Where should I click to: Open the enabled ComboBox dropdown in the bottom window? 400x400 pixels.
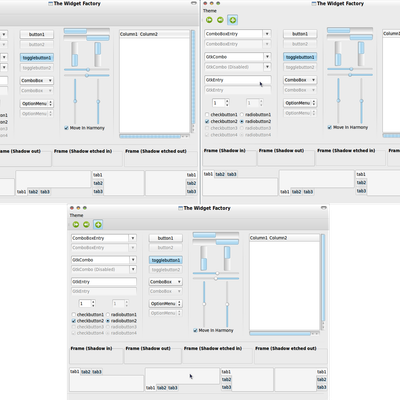pos(166,282)
